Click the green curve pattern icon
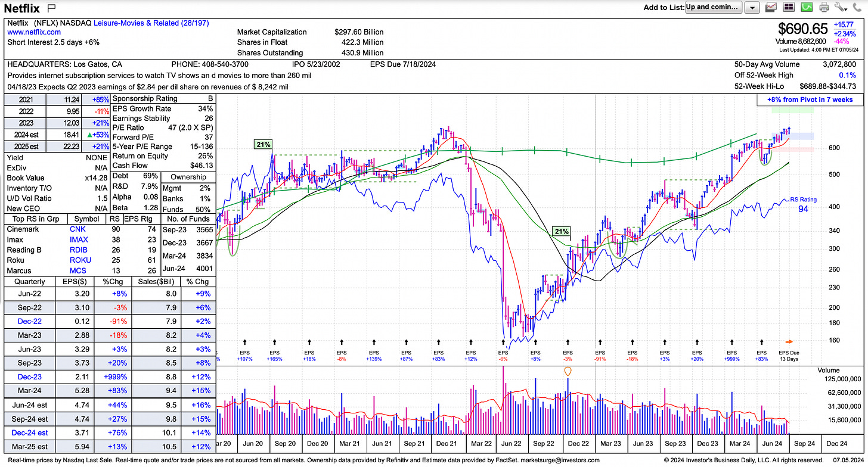 pyautogui.click(x=807, y=7)
